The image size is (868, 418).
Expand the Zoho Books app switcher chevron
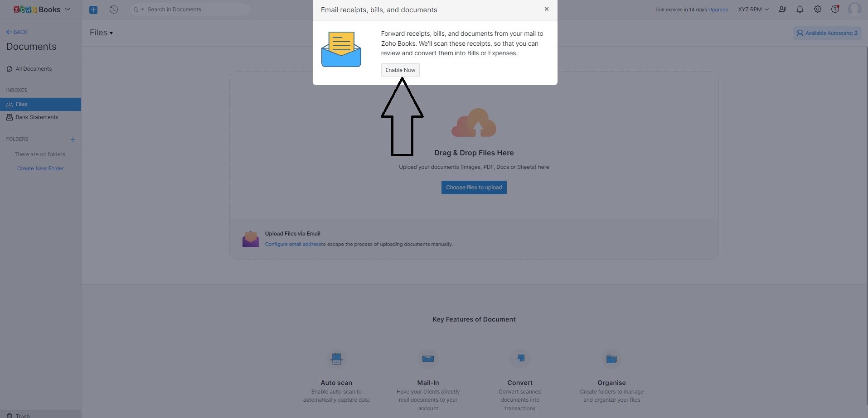(68, 9)
